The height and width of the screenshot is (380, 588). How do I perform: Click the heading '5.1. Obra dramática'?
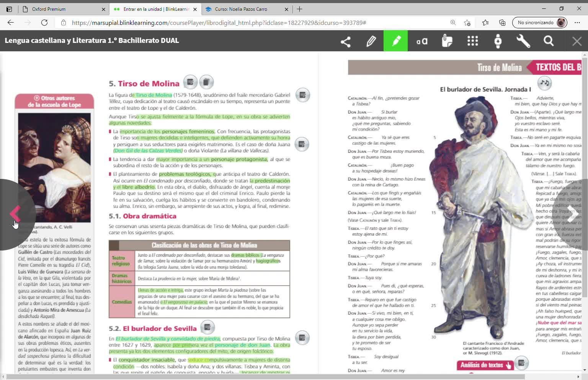tap(142, 216)
